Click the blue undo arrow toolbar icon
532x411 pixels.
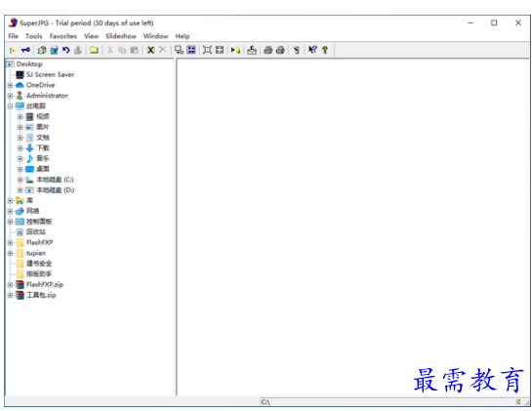pyautogui.click(x=66, y=50)
